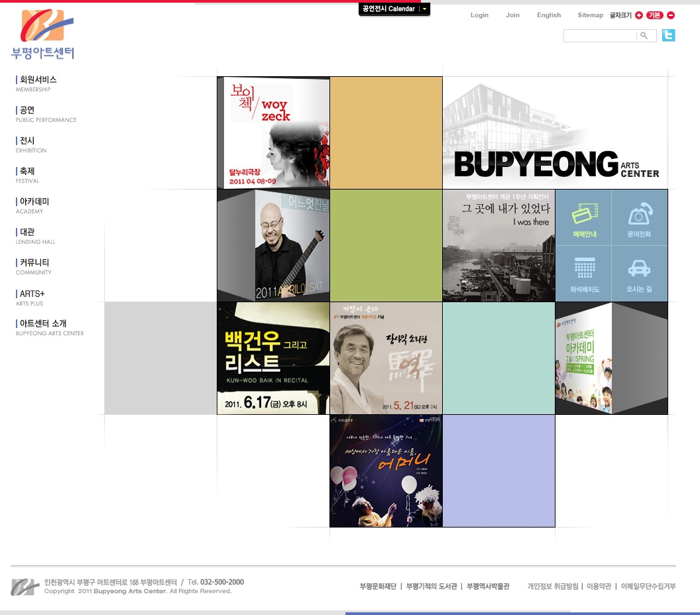Switch to the English site
Screen dimensions: 700x615
tap(549, 15)
